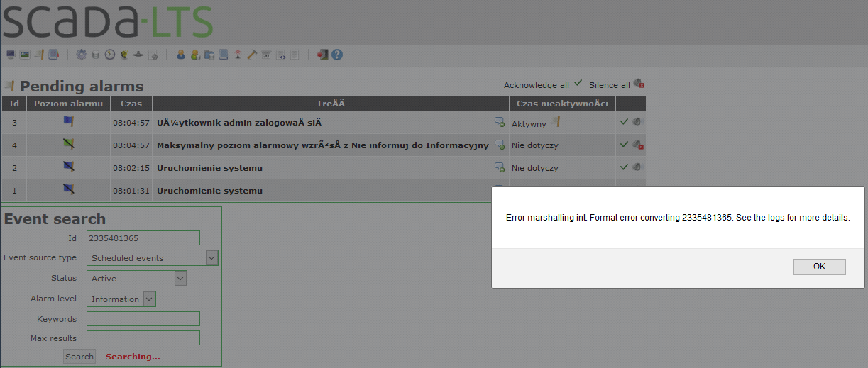
Task: Click the flag next to Aktywny
Action: (x=556, y=122)
